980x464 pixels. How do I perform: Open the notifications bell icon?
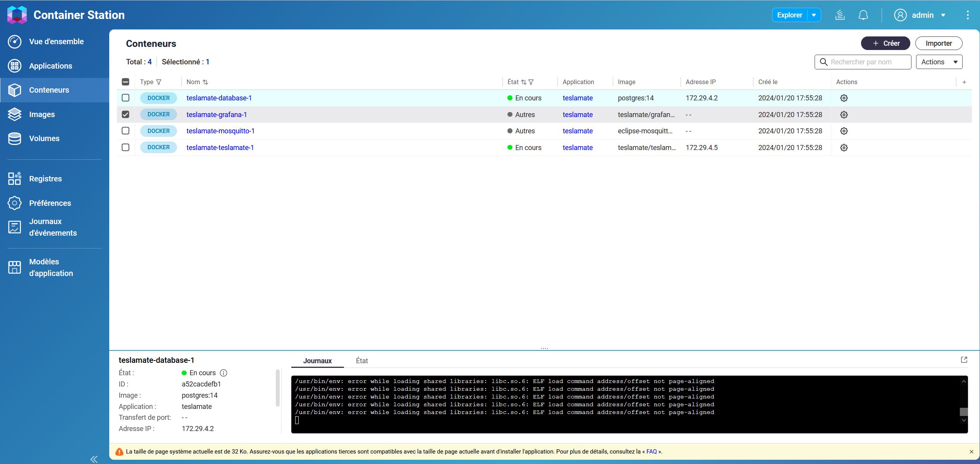[x=863, y=15]
